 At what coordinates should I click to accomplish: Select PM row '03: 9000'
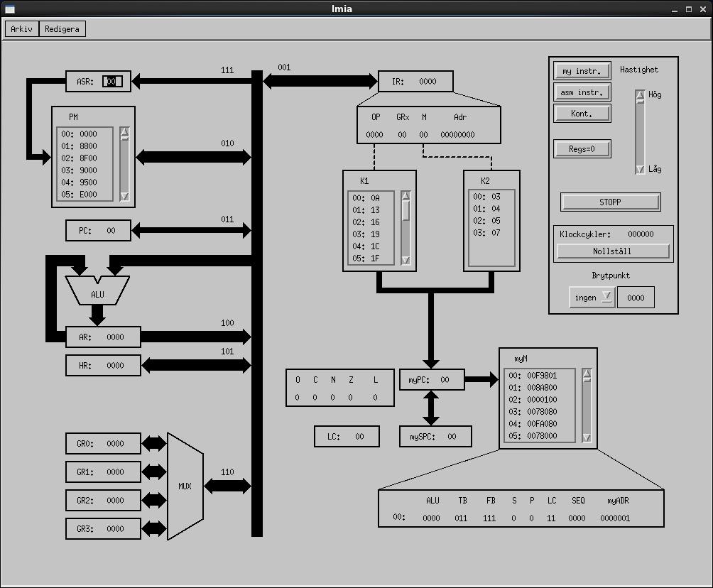(x=84, y=170)
